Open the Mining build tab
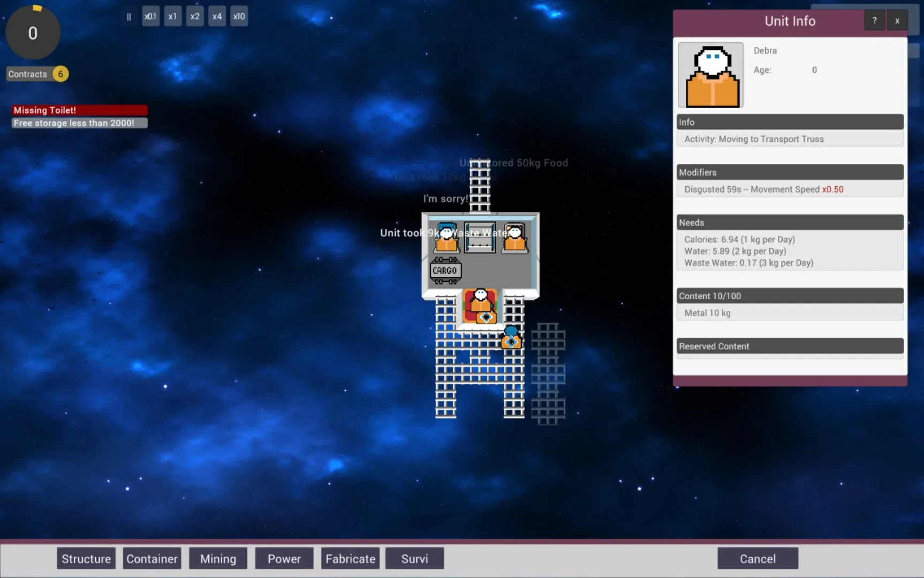Image resolution: width=924 pixels, height=578 pixels. (x=218, y=559)
